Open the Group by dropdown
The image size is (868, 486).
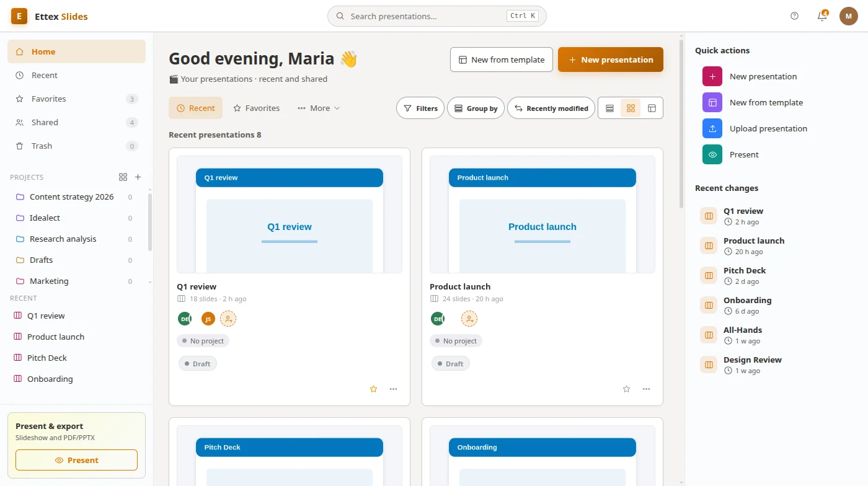(x=476, y=108)
